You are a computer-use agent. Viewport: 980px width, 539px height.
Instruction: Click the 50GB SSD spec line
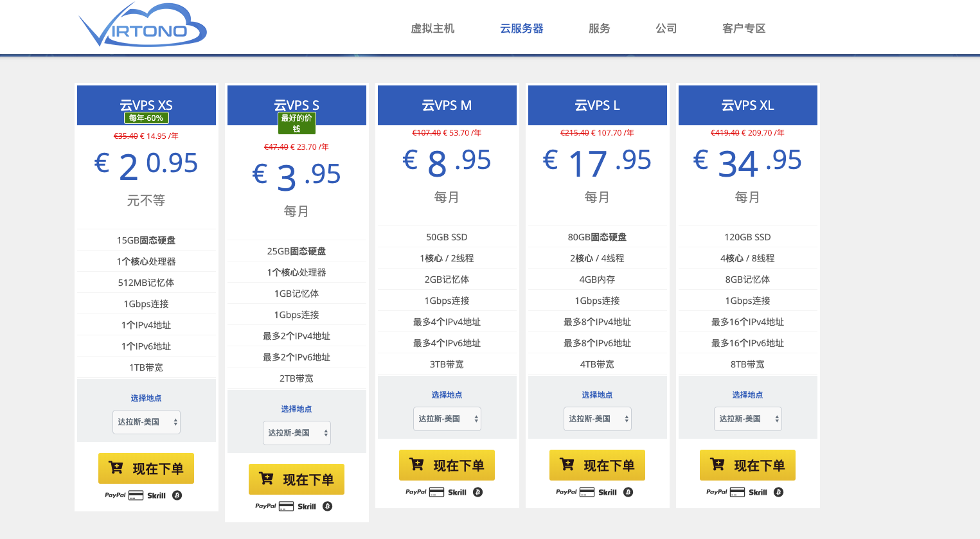point(447,237)
